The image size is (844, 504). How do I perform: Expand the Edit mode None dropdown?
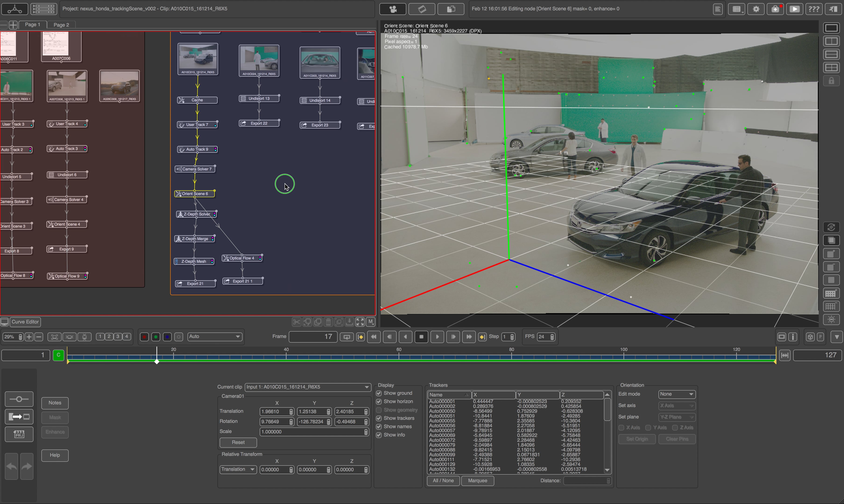click(x=677, y=394)
